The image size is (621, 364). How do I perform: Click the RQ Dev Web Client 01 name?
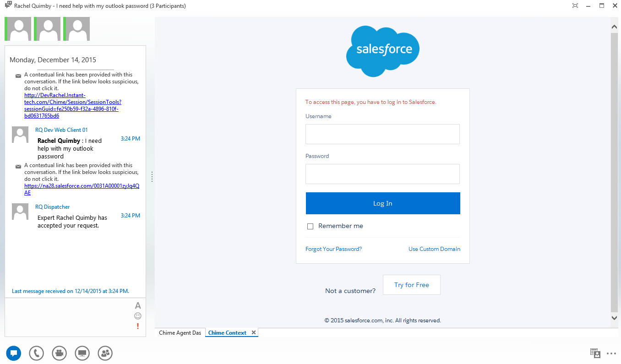pyautogui.click(x=61, y=130)
